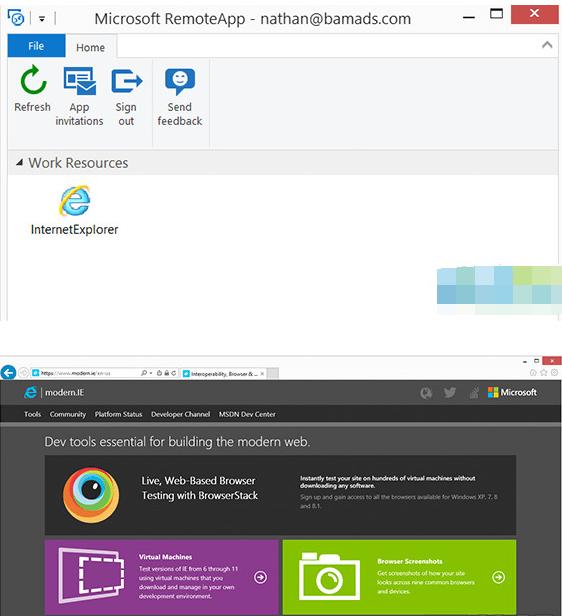This screenshot has height=616, width=562.
Task: Click the Microsoft logo link
Action: point(512,392)
